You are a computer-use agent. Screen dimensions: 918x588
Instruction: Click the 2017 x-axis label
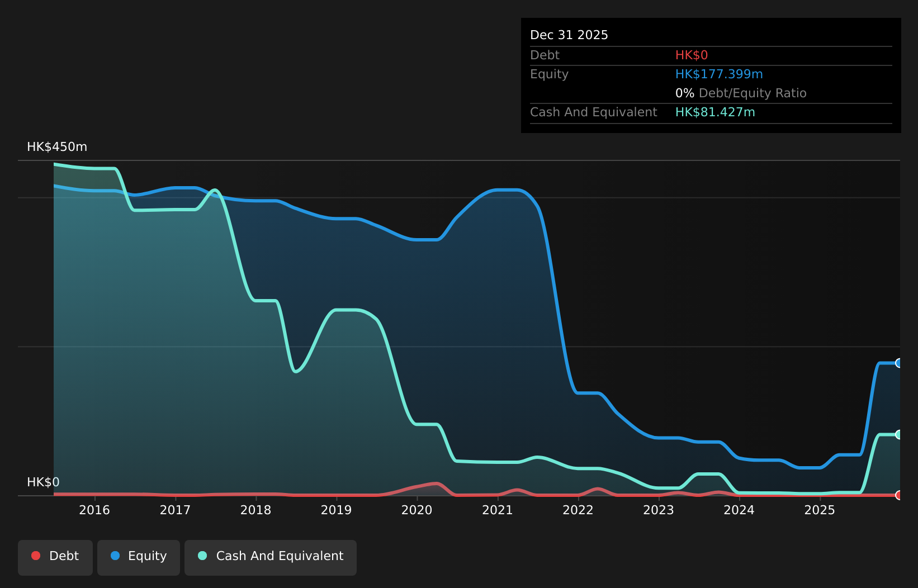click(x=175, y=510)
